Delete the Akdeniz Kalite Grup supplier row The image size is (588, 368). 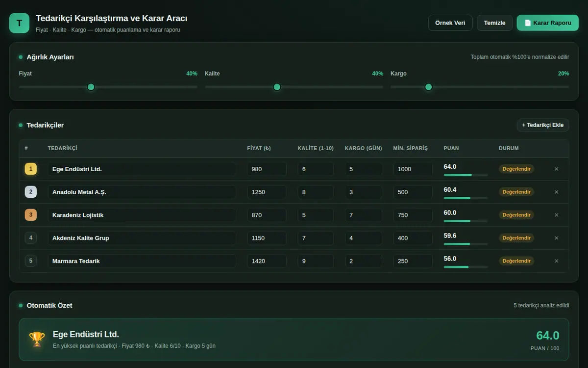tap(556, 238)
